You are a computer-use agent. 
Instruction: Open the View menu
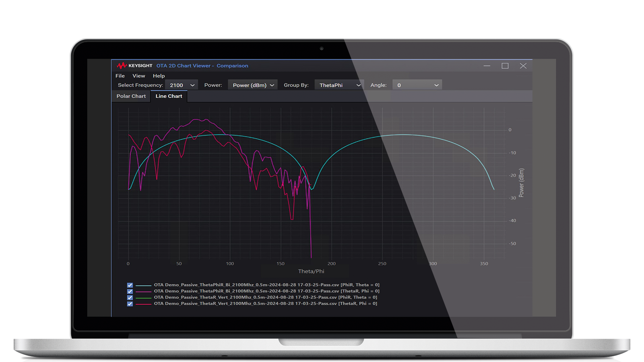pos(138,76)
